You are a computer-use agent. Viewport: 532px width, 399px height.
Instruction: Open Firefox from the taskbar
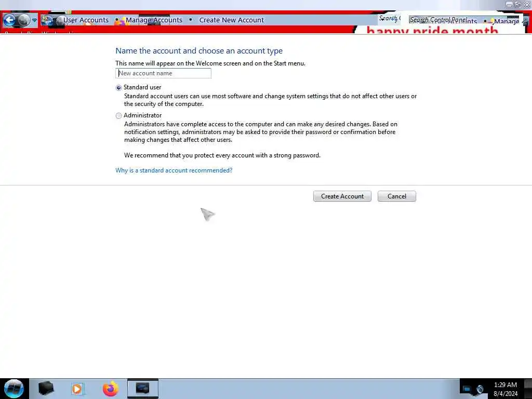point(111,389)
